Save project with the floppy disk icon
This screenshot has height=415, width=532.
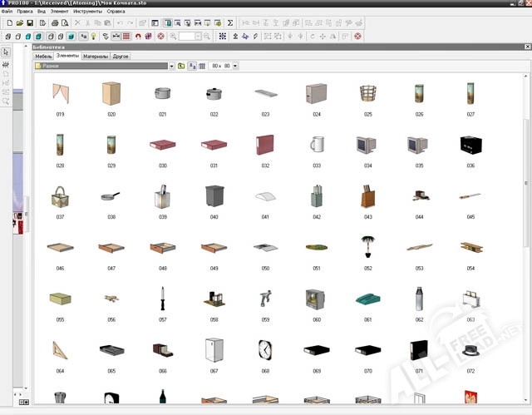click(29, 23)
